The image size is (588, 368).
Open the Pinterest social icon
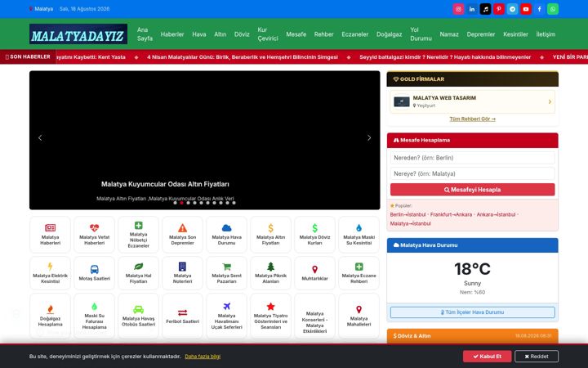499,9
